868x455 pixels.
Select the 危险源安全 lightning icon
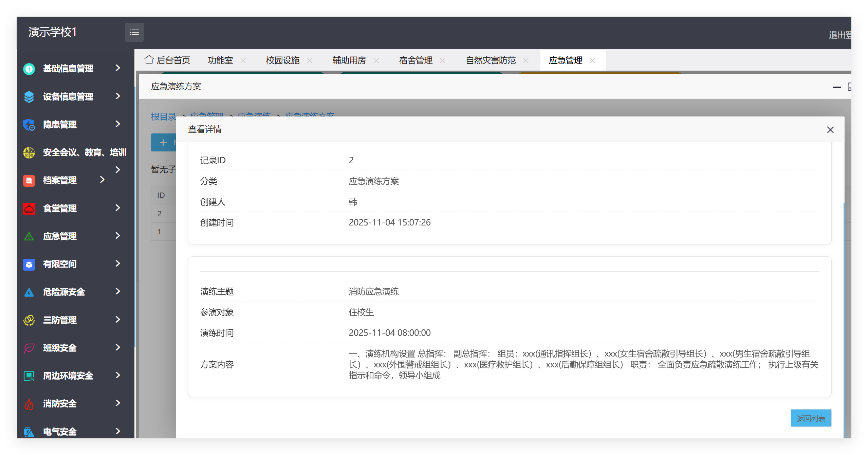pyautogui.click(x=29, y=292)
